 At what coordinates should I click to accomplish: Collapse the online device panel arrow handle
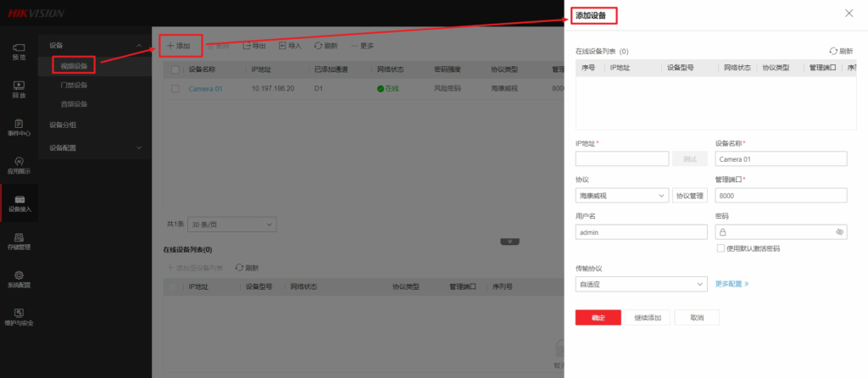(509, 242)
